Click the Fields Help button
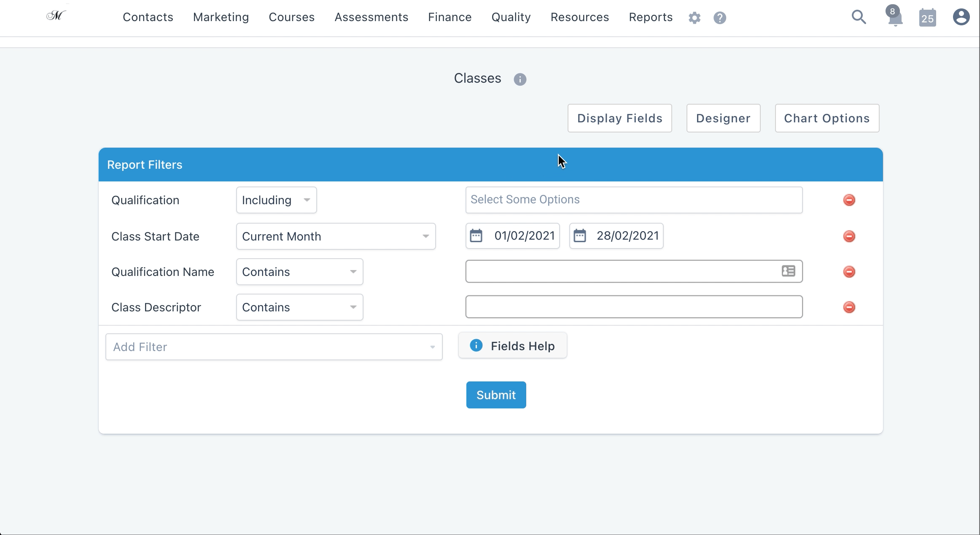980x535 pixels. coord(512,346)
